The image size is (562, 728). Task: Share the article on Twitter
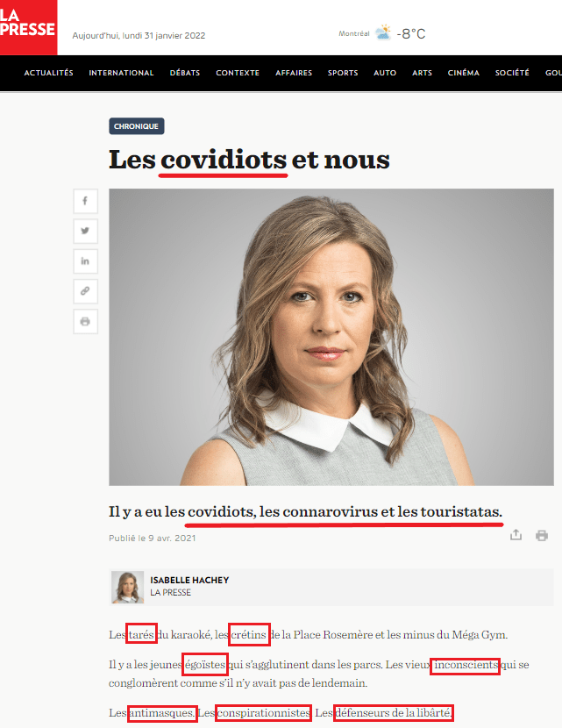(85, 232)
